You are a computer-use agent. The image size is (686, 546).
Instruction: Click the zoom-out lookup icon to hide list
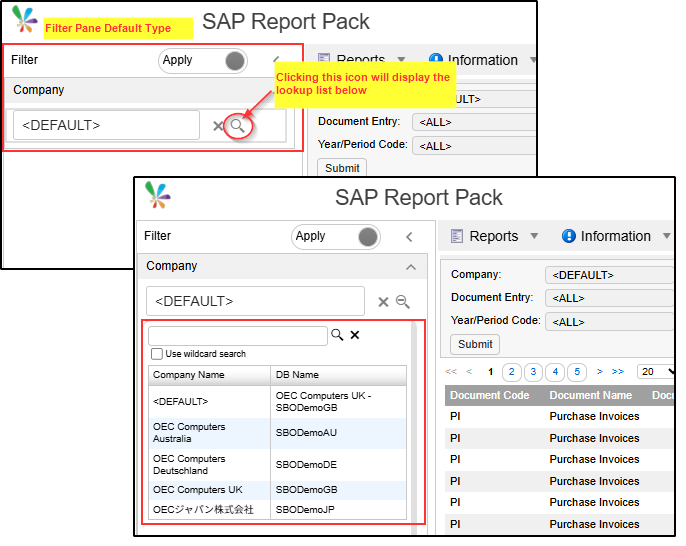click(402, 302)
